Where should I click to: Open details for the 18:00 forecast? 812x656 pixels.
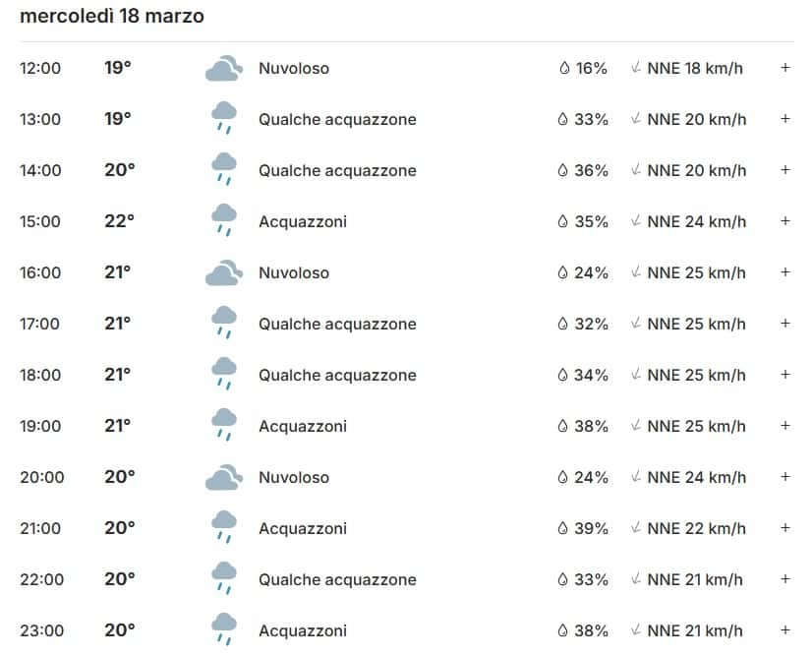tap(785, 375)
